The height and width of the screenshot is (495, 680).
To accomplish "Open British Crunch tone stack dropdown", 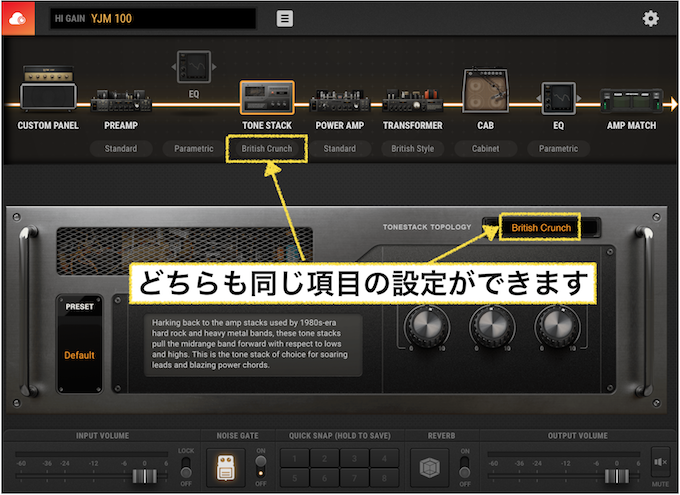I will pos(267,149).
